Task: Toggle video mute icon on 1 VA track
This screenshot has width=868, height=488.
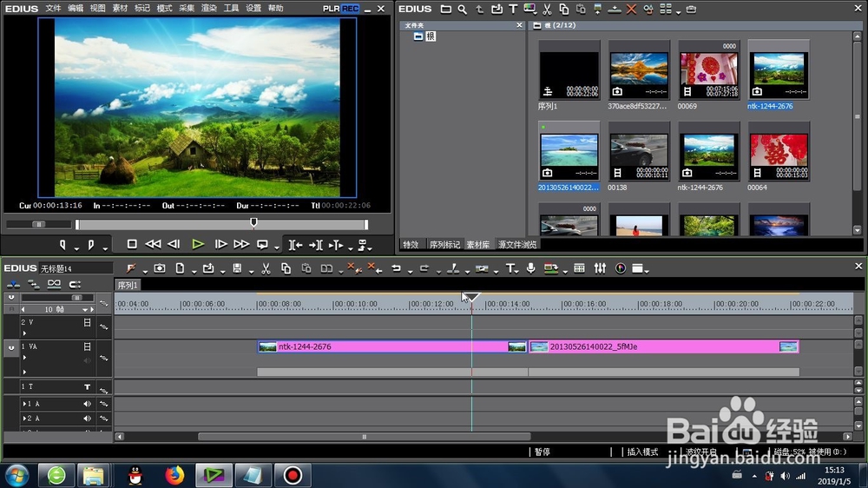Action: (x=87, y=346)
